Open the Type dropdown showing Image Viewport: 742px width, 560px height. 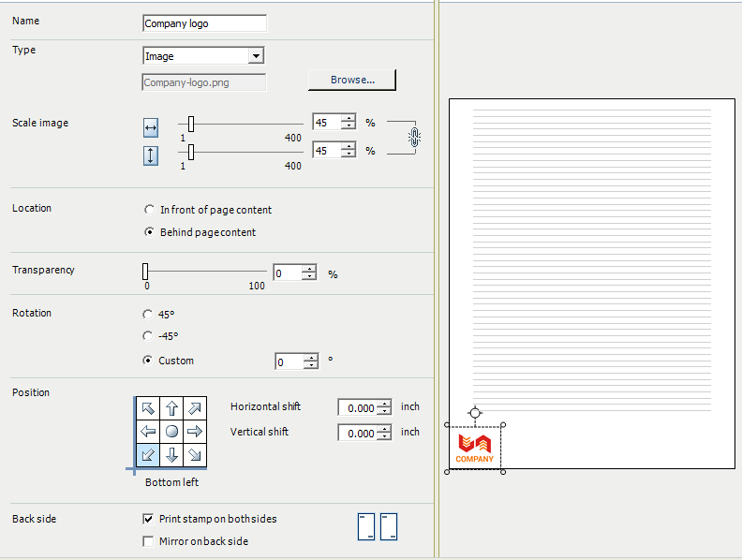(x=256, y=56)
